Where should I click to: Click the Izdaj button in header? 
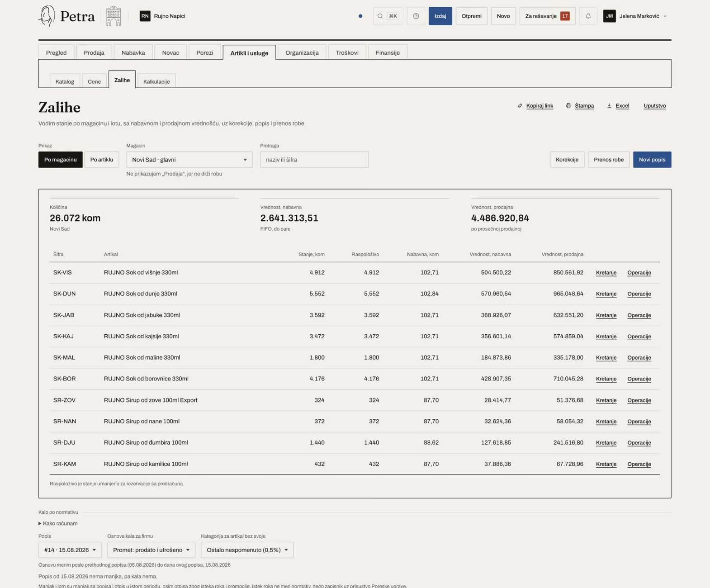pos(440,16)
